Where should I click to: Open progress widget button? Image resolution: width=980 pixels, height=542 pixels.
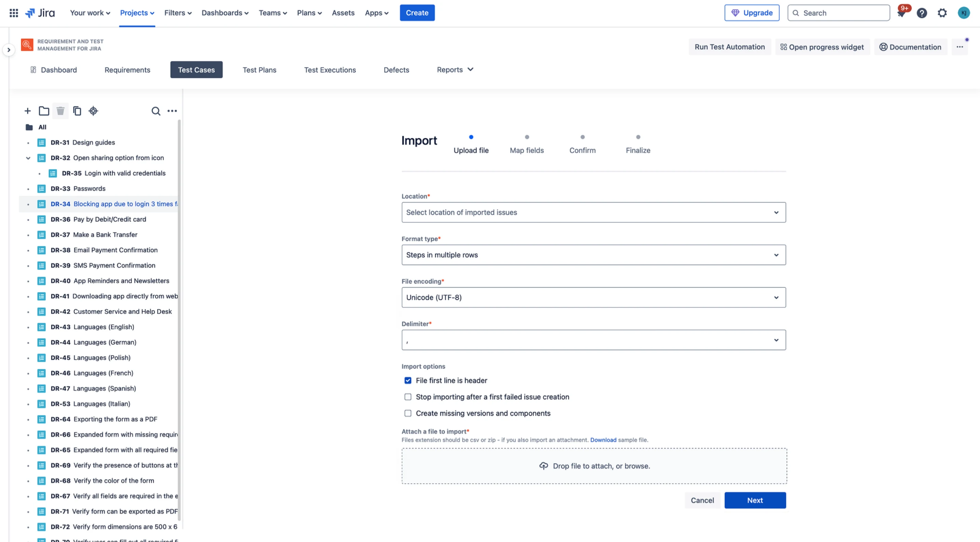click(x=822, y=47)
